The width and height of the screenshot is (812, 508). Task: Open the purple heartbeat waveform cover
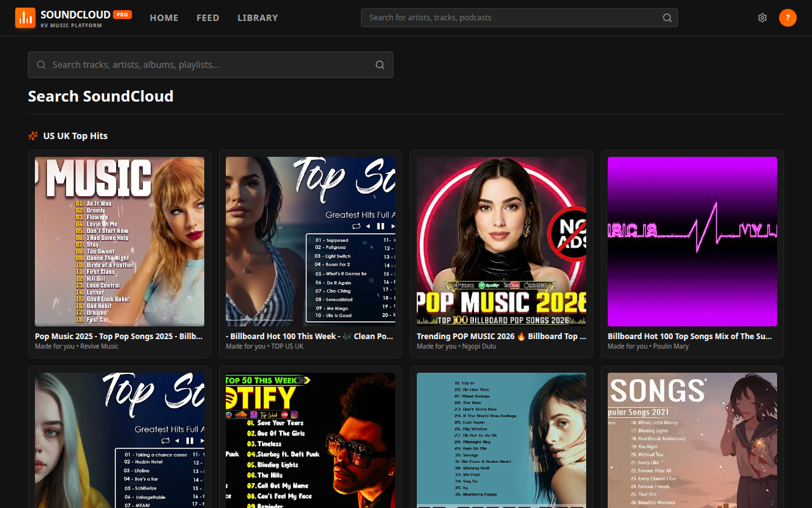pyautogui.click(x=693, y=241)
